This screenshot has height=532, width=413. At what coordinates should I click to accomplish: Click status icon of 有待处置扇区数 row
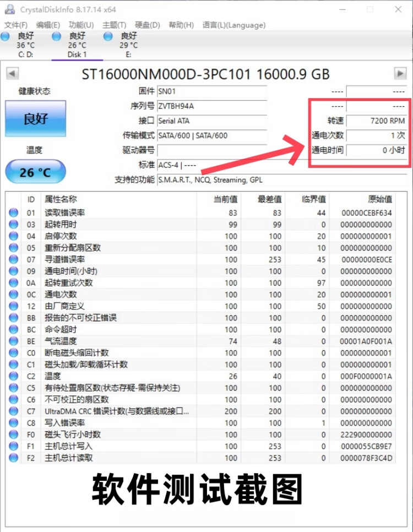point(14,388)
